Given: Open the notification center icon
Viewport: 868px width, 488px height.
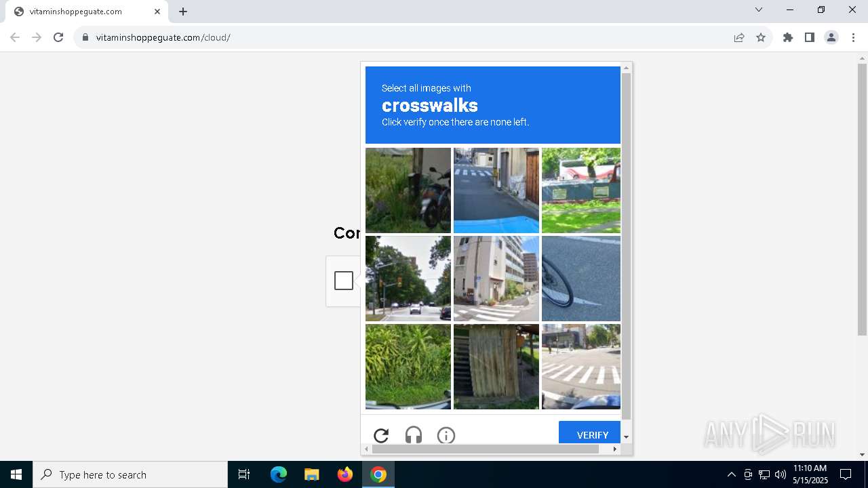Looking at the screenshot, I should click(x=846, y=474).
